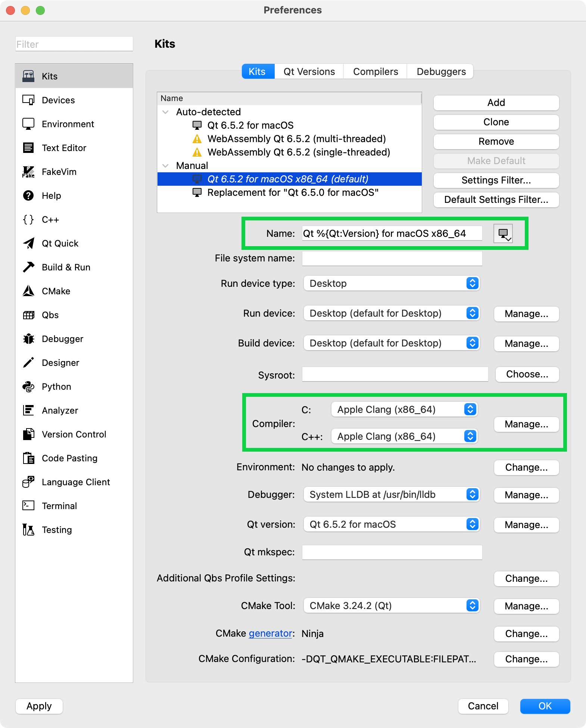Open the Terminal settings category

pos(59,506)
